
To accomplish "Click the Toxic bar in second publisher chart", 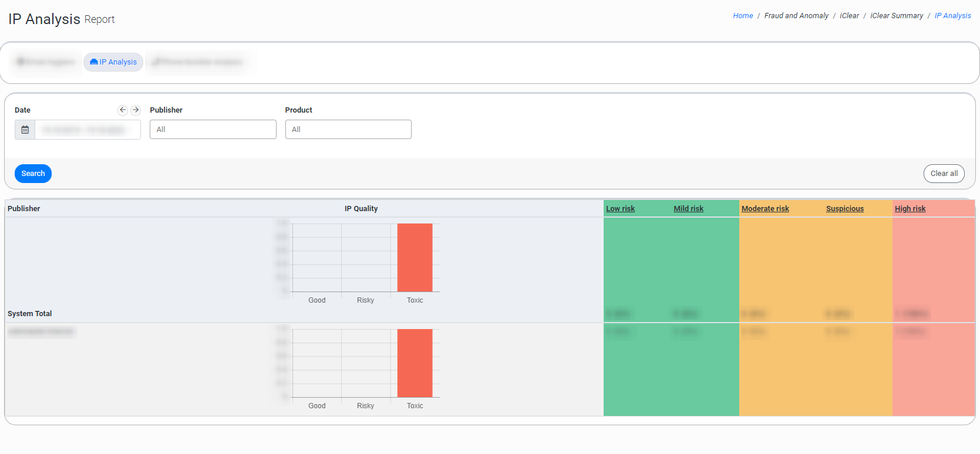I will (x=415, y=363).
